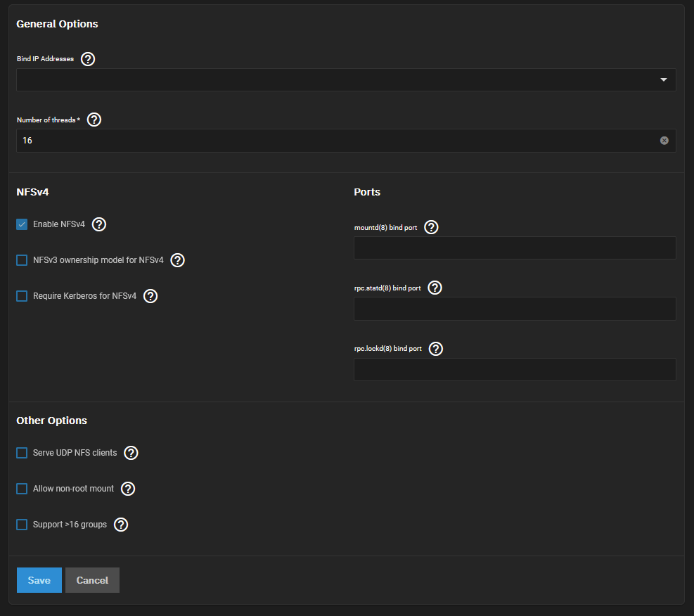Viewport: 694px width, 616px height.
Task: Turn on Support >16 groups
Action: pyautogui.click(x=22, y=525)
